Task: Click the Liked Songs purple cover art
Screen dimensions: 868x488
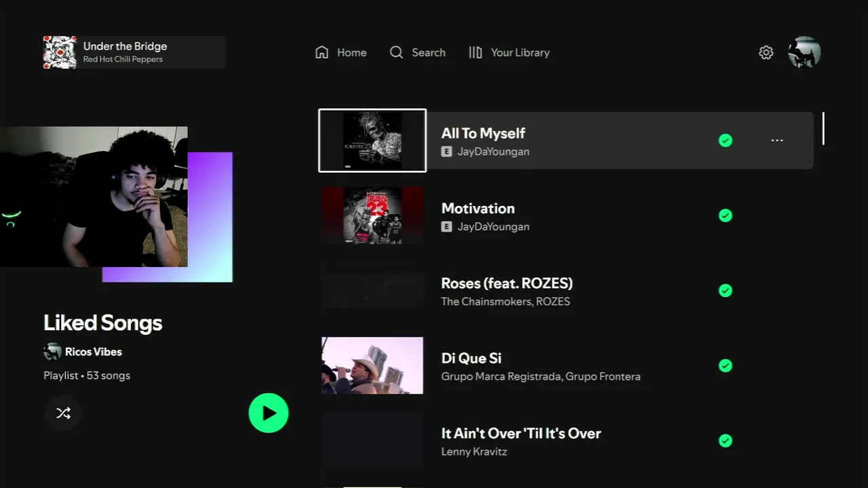Action: pos(210,217)
